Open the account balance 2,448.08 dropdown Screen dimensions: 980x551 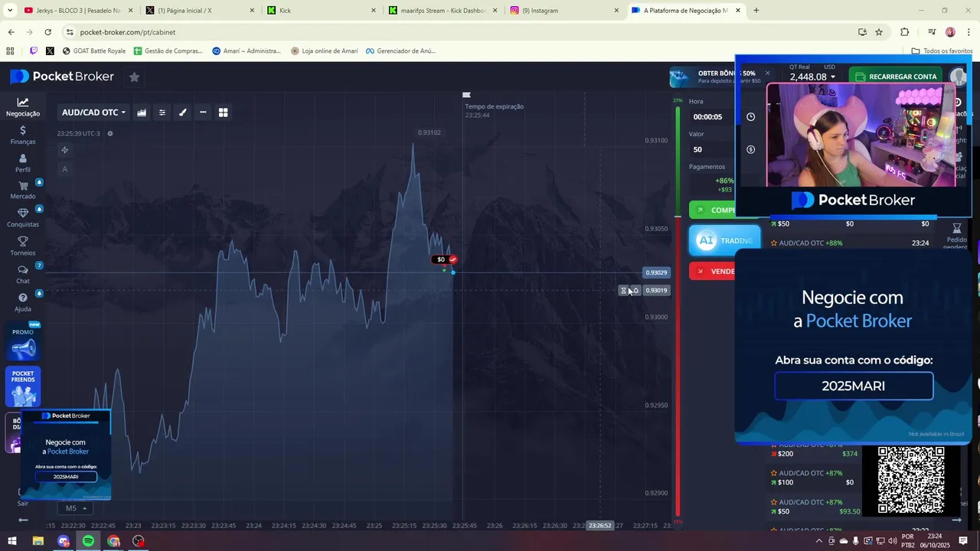(x=812, y=77)
